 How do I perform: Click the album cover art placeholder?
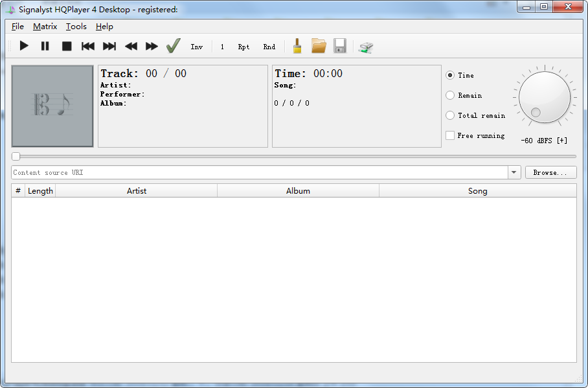coord(52,106)
